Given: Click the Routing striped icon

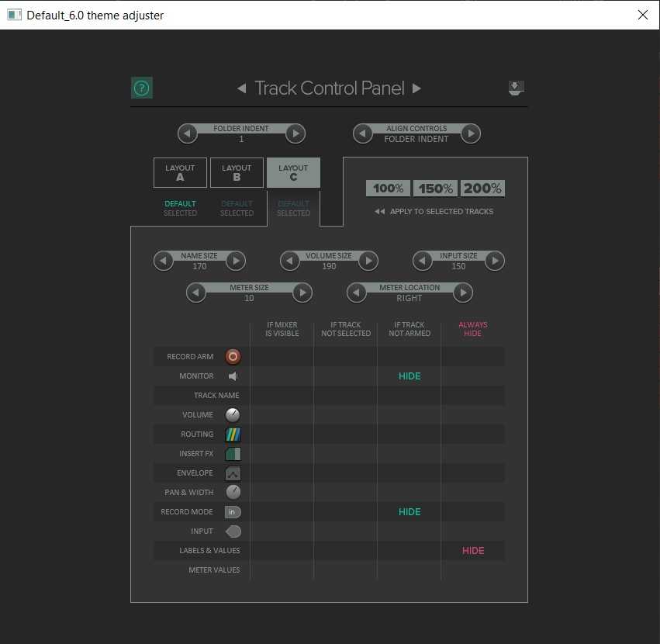Looking at the screenshot, I should tap(233, 435).
